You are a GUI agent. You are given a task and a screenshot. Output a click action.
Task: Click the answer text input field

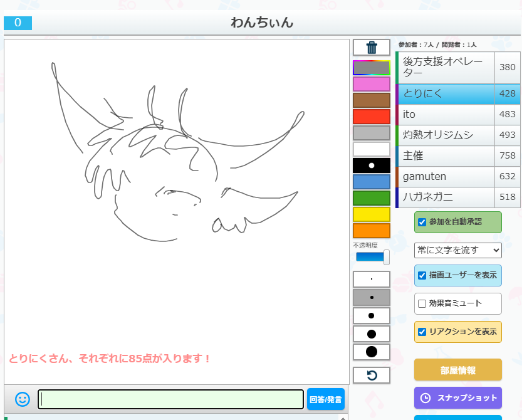[x=171, y=399]
